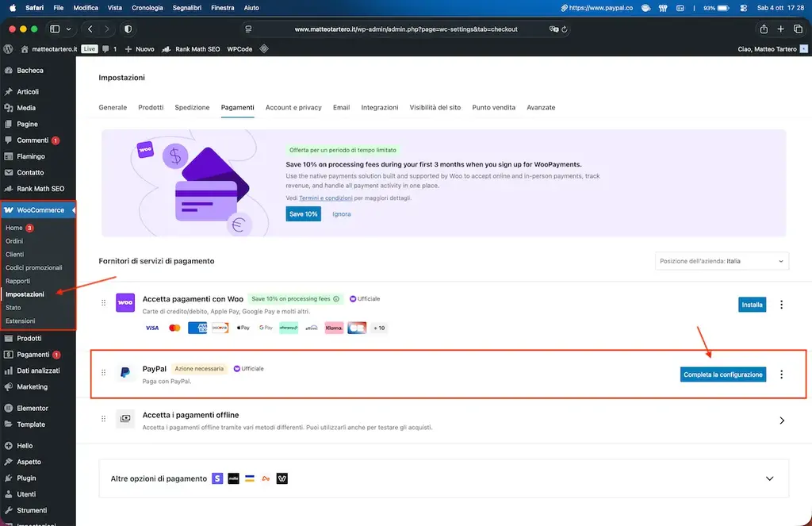Open Posizione dell'azienda Italia dropdown
Viewport: 812px width, 526px height.
(722, 261)
